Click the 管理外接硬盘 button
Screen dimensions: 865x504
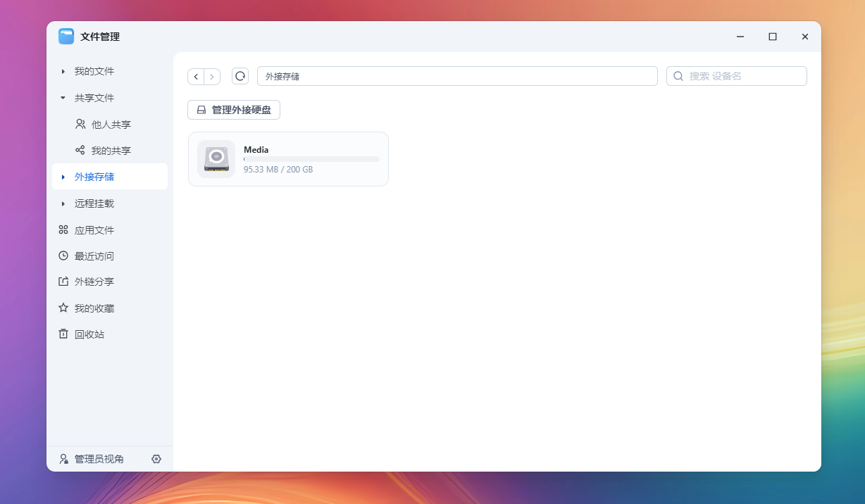coord(234,110)
